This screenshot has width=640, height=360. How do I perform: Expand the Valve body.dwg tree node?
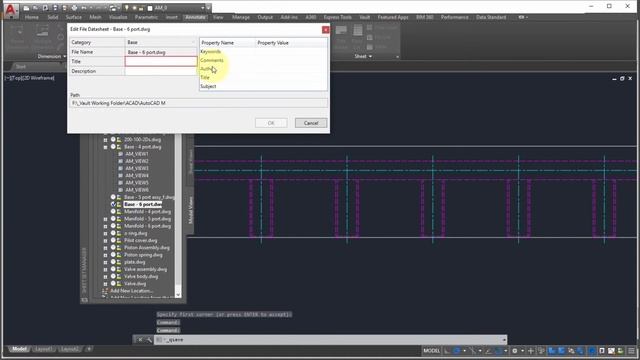[105, 277]
